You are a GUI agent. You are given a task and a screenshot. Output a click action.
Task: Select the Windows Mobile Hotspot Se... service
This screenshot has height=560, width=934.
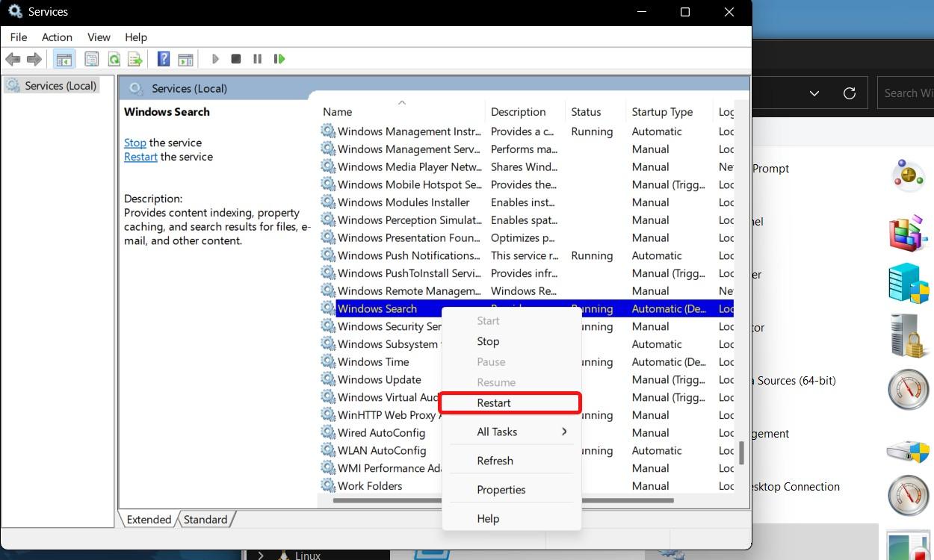click(x=527, y=184)
